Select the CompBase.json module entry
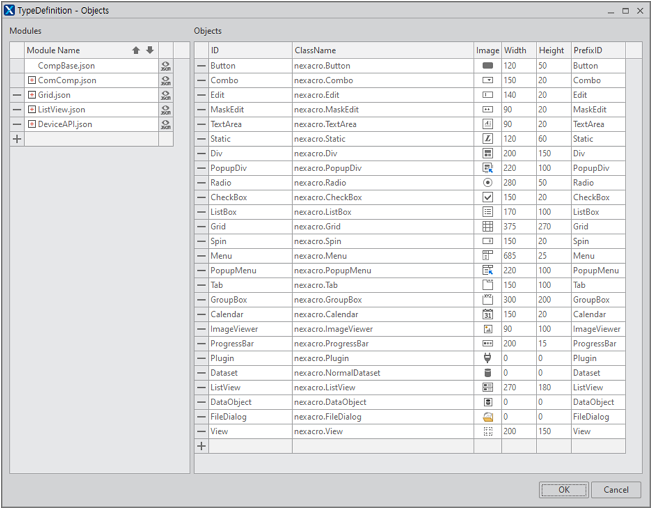Viewport: 652px width, 509px height. 67,66
